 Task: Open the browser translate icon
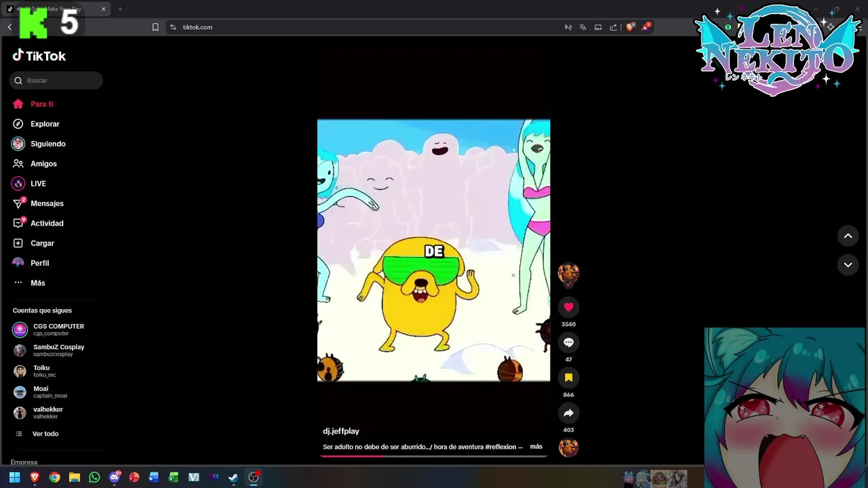pos(583,27)
